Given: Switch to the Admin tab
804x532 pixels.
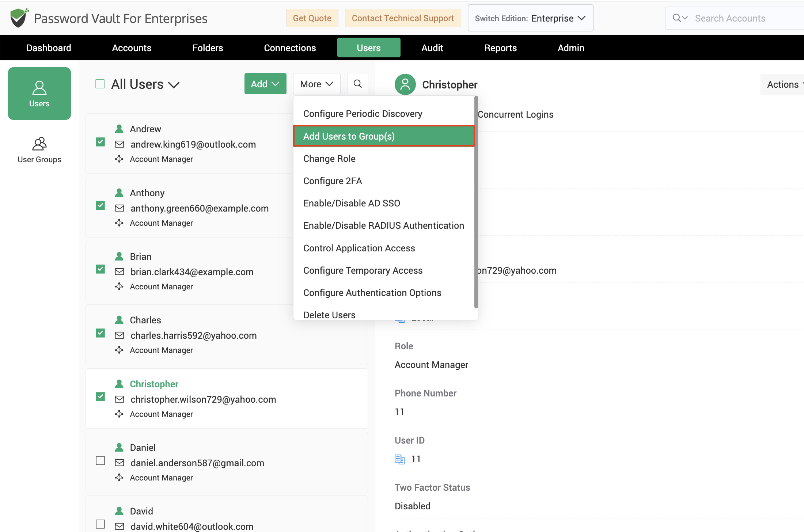Looking at the screenshot, I should click(571, 48).
